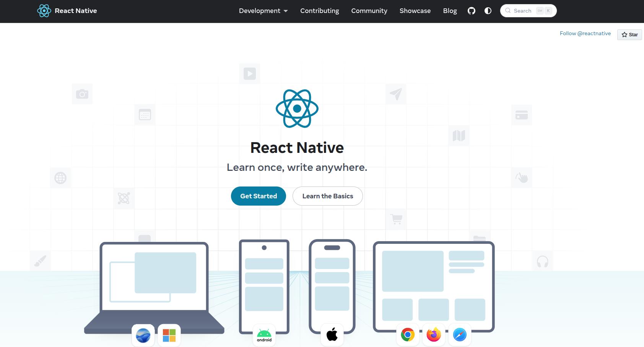Select the Apple platform icon
644x347 pixels.
point(332,335)
